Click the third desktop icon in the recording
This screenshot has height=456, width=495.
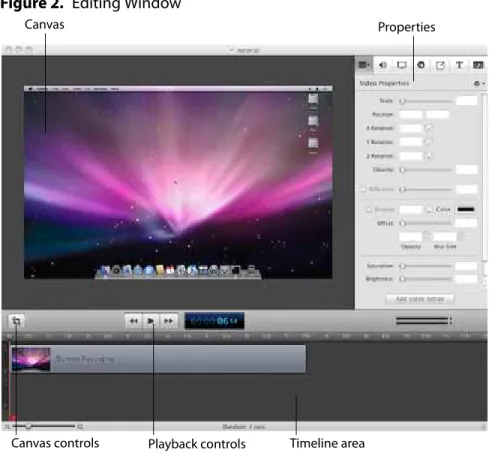click(x=313, y=144)
